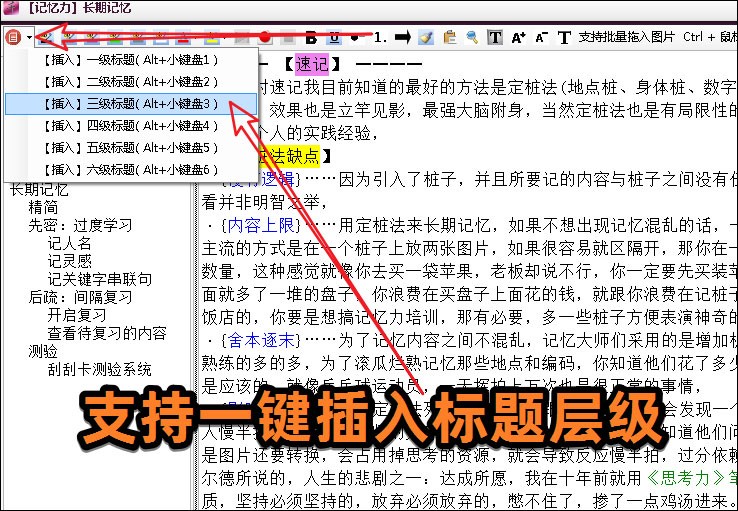Click the green 《思考力》 reference text

click(686, 478)
